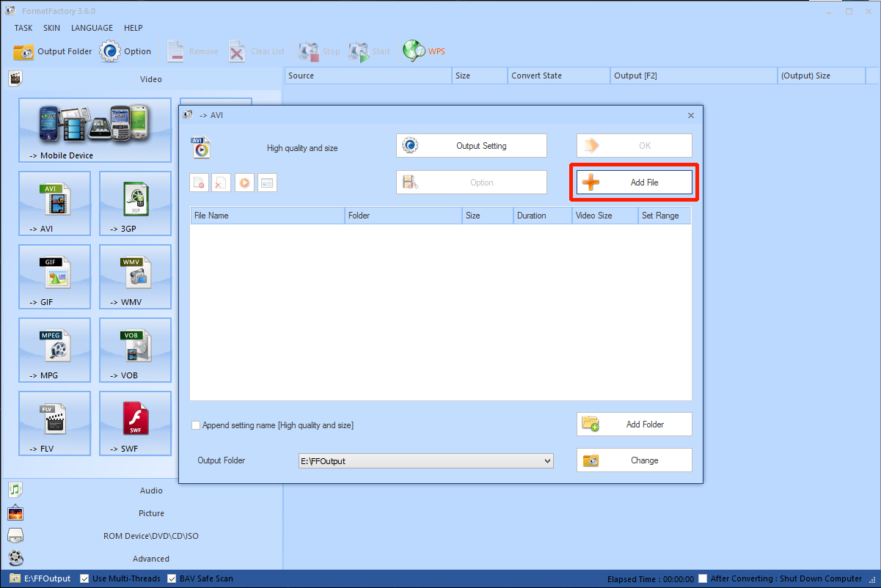Choose the Mobile Device conversion tile

coord(95,130)
